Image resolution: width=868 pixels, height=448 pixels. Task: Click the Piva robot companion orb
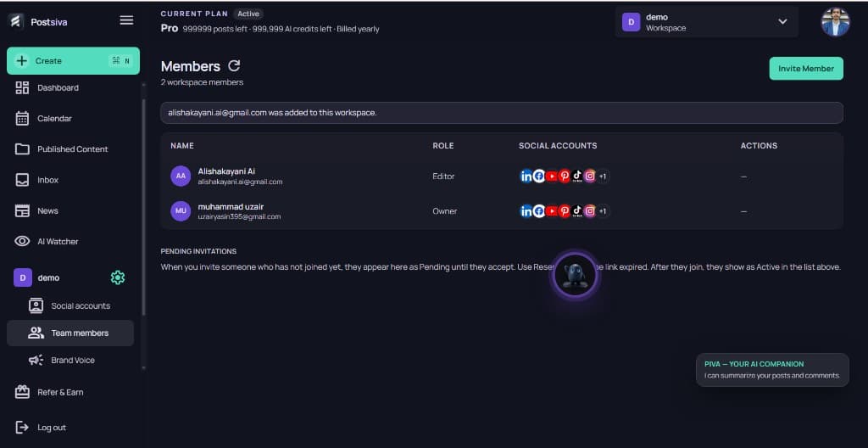click(x=575, y=275)
